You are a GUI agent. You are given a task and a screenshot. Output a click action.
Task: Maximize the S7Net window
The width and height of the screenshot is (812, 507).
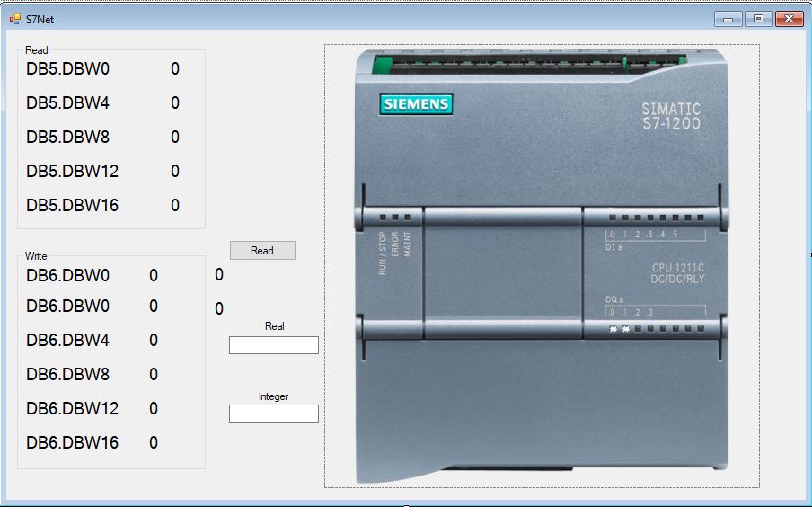(x=758, y=19)
